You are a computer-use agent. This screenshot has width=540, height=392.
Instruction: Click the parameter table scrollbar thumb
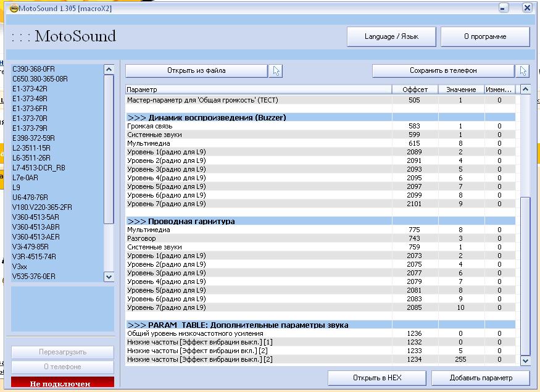pos(525,276)
